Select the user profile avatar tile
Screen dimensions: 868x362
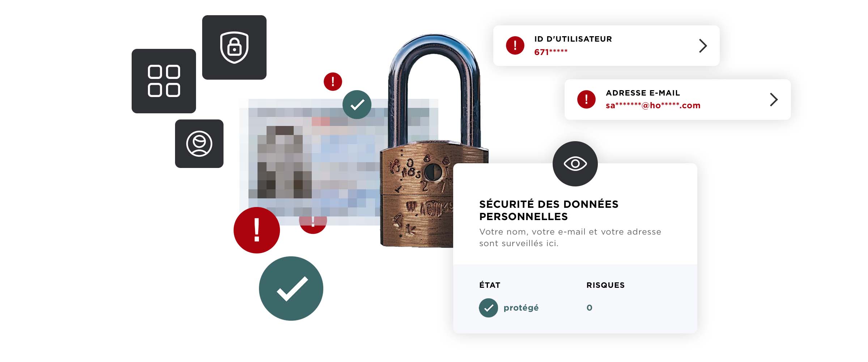199,144
